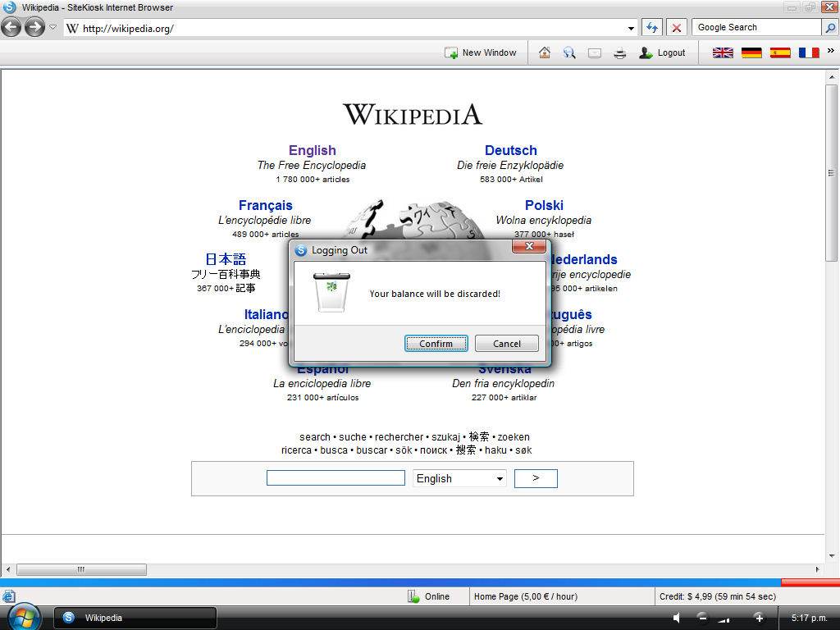Click the Wikipedia search text field

click(x=336, y=478)
